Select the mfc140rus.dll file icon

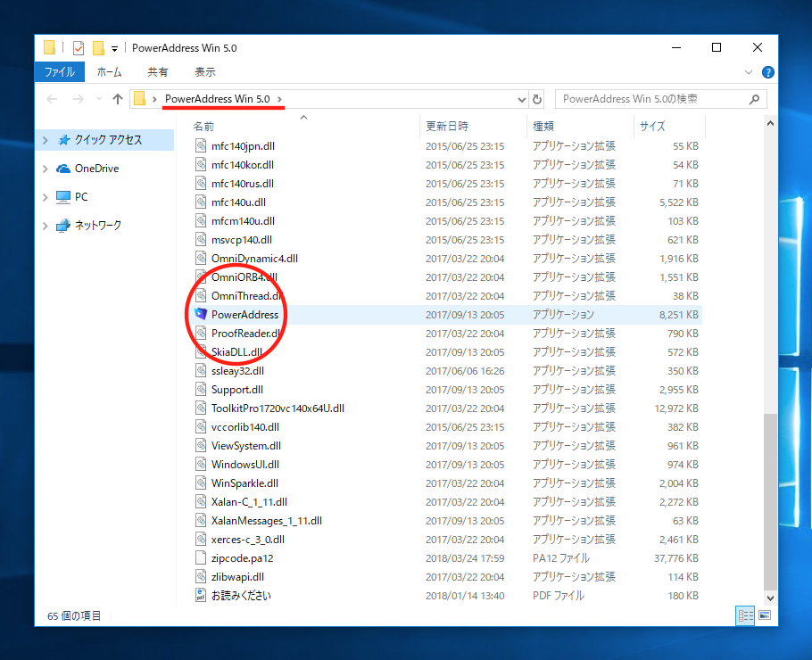[201, 183]
